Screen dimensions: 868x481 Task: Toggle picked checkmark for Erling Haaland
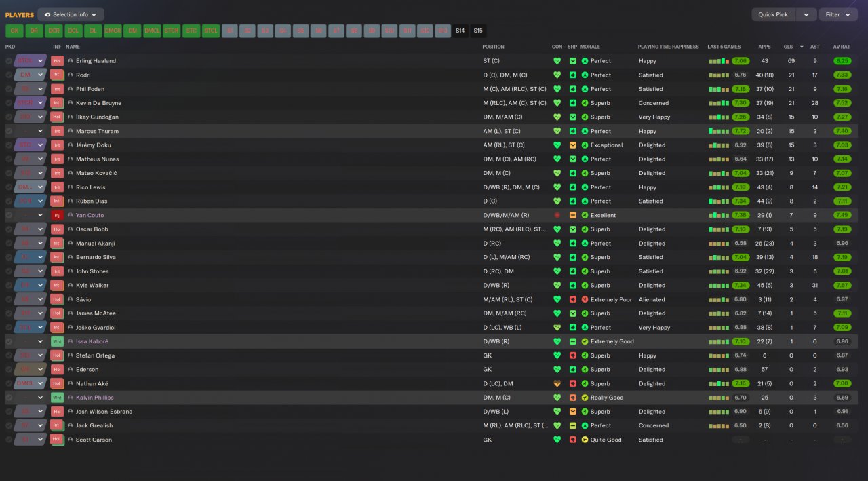9,61
